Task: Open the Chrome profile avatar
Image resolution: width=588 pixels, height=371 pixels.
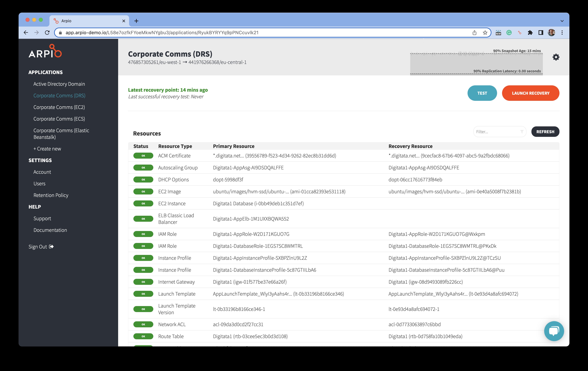Action: (x=551, y=33)
